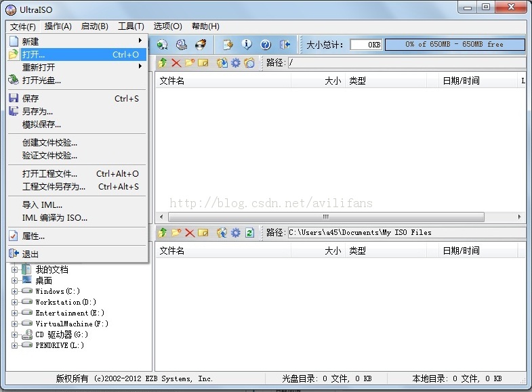Viewport: 532px width, 392px height.
Task: Open the 选项(O) menu
Action: tap(167, 26)
